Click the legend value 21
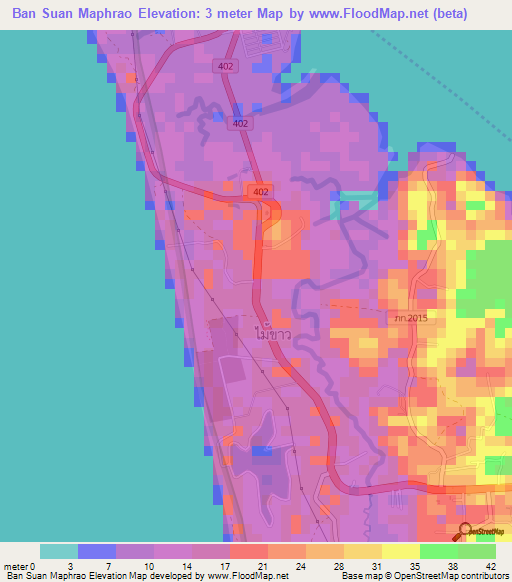This screenshot has height=582, width=512. click(262, 566)
